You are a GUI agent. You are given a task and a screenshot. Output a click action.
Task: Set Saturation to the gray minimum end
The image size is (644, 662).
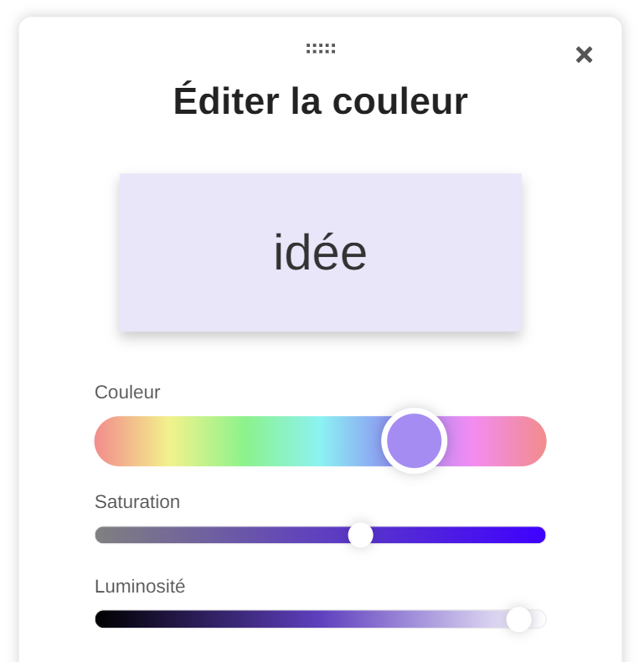100,535
